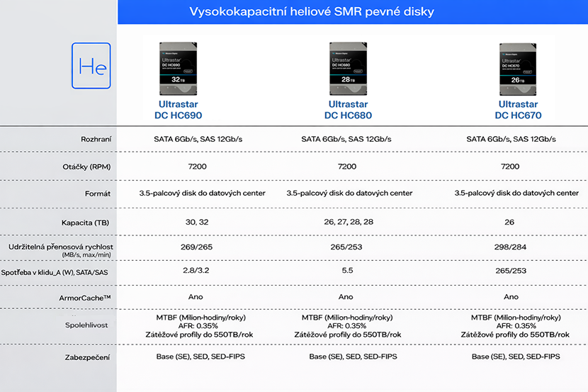The height and width of the screenshot is (392, 588).
Task: Click the 298/284 transfer rate value
Action: (511, 246)
